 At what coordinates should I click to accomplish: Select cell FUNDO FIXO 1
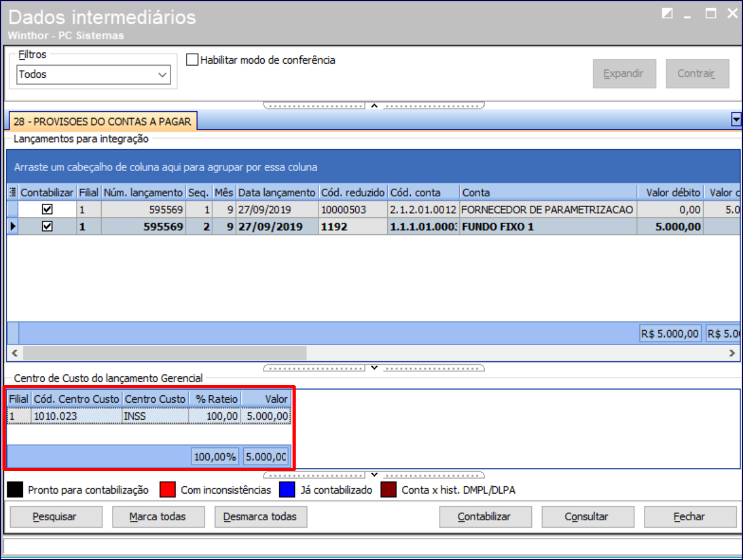pyautogui.click(x=548, y=226)
